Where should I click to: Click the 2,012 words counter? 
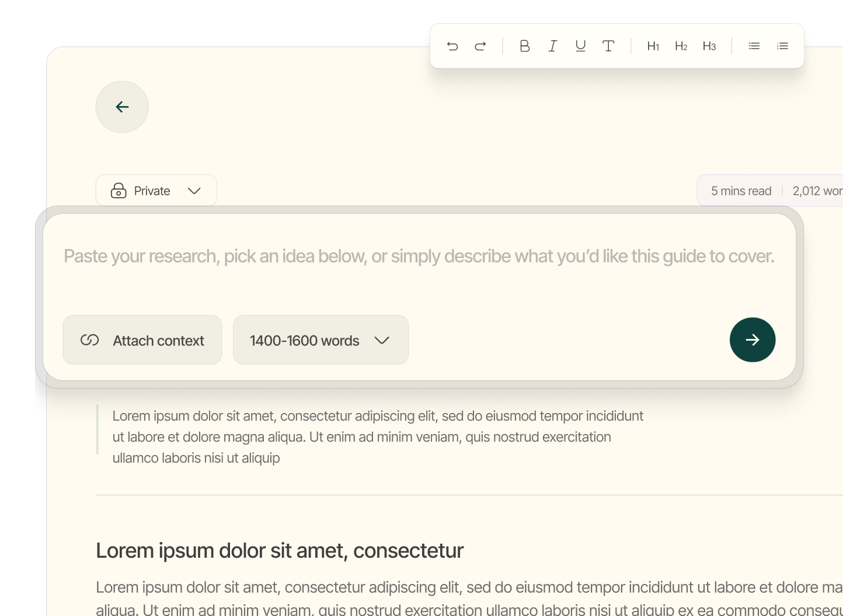tap(816, 190)
